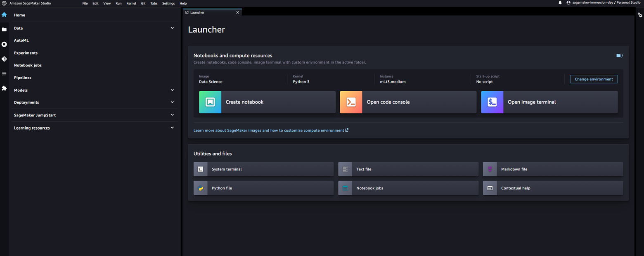Click the Python file icon

click(x=201, y=188)
